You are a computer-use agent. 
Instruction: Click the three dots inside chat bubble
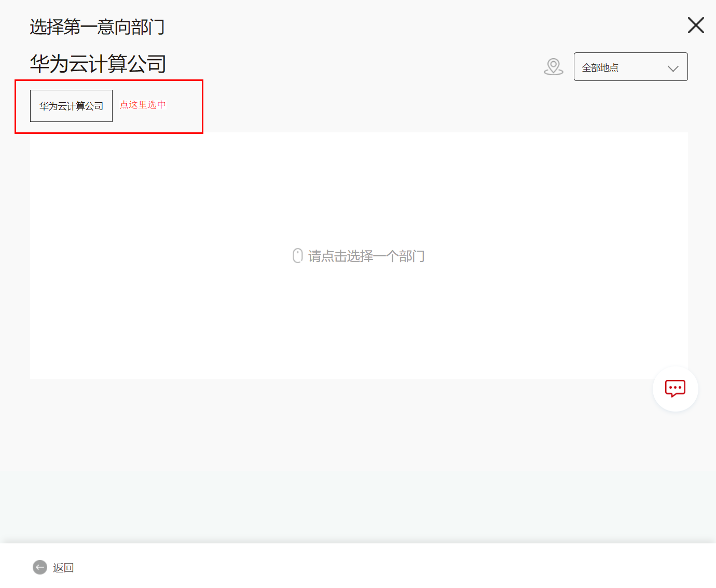click(x=675, y=387)
